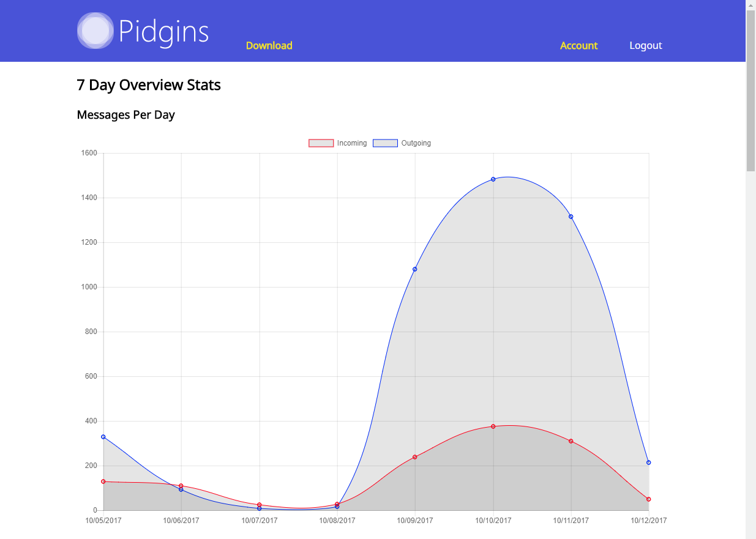Click the 10/08/2017 axis label
The height and width of the screenshot is (539, 756).
coord(337,521)
